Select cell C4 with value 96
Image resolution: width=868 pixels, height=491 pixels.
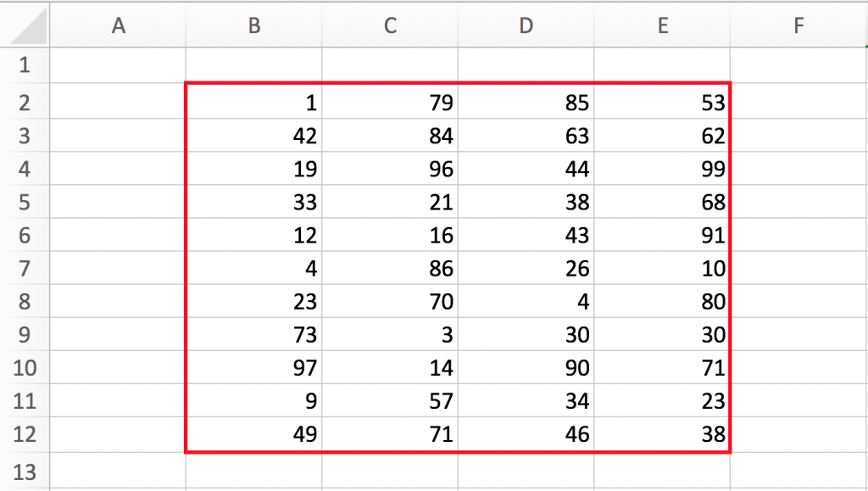pyautogui.click(x=390, y=169)
